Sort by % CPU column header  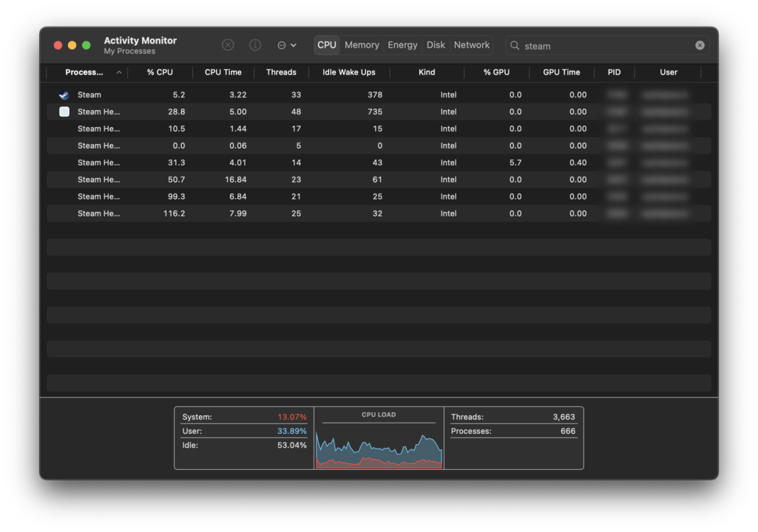160,72
